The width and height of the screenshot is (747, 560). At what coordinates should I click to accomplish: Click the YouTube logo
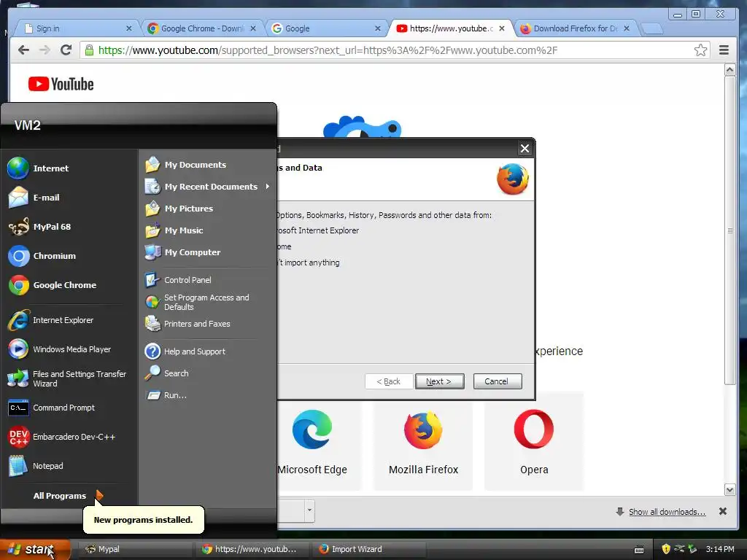point(61,85)
